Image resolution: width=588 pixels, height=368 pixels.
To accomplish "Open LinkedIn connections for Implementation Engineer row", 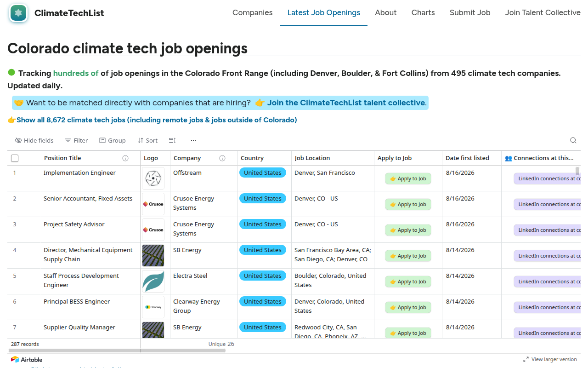I will (547, 178).
